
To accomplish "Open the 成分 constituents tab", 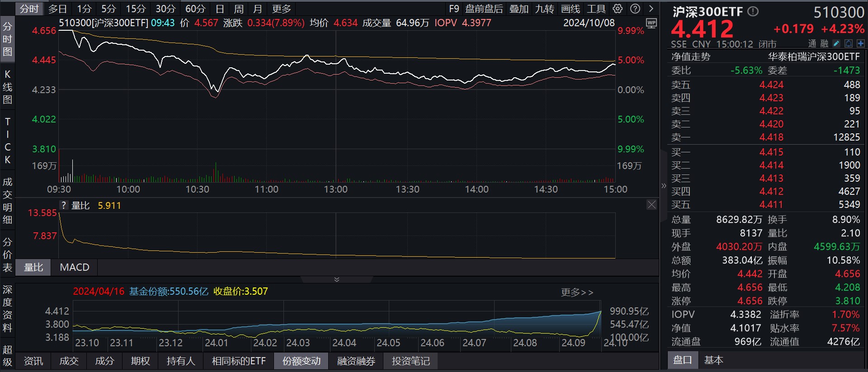I will coord(104,361).
